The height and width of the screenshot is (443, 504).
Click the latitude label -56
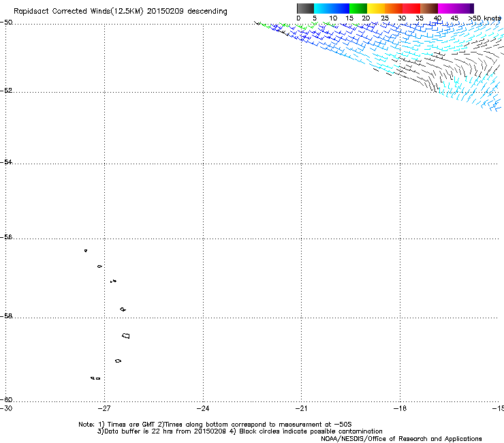(x=6, y=237)
